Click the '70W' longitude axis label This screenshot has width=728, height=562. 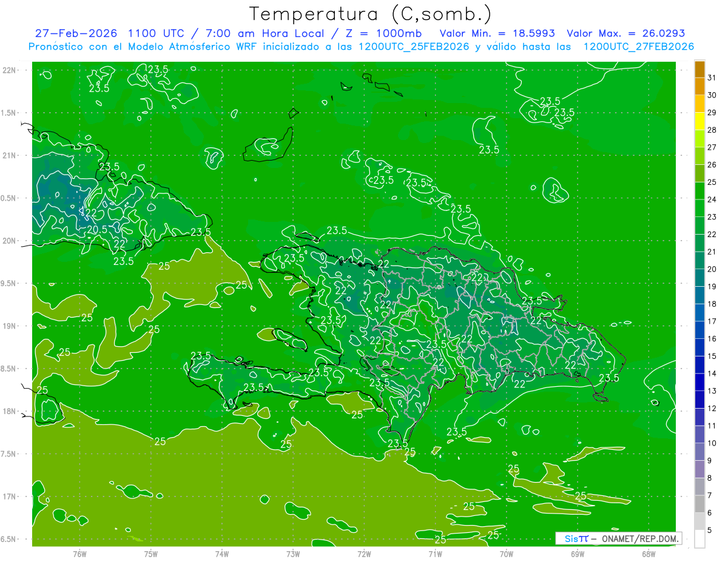[x=507, y=554]
